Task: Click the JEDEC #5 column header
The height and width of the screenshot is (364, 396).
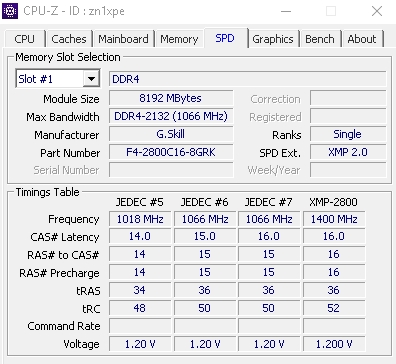Action: 140,202
